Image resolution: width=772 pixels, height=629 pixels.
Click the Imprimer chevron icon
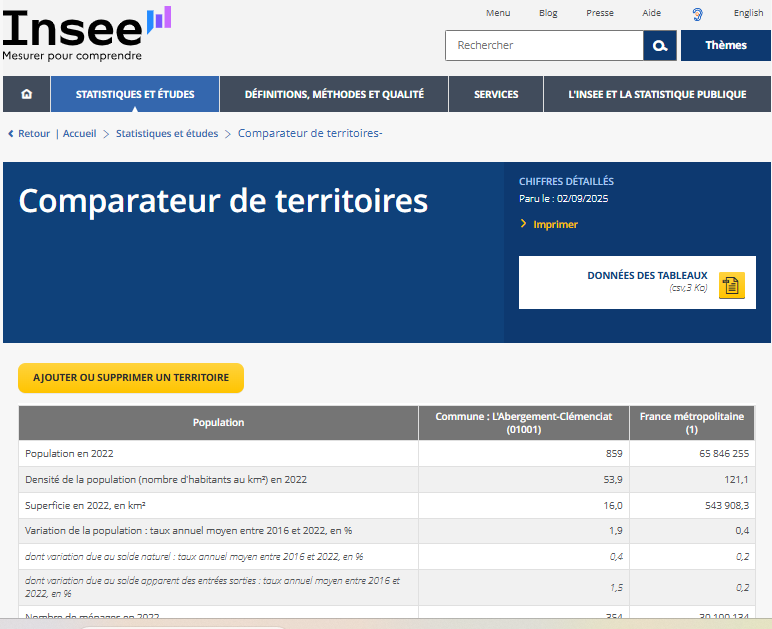[x=523, y=224]
